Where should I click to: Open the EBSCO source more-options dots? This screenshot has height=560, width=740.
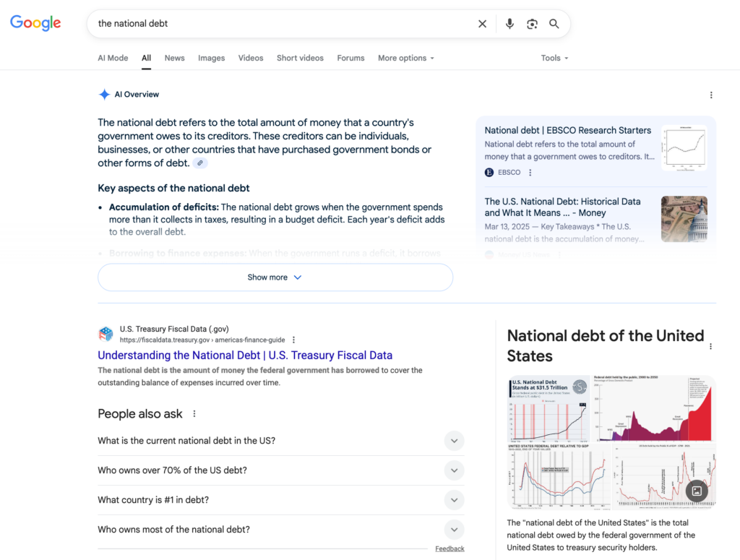coord(530,173)
